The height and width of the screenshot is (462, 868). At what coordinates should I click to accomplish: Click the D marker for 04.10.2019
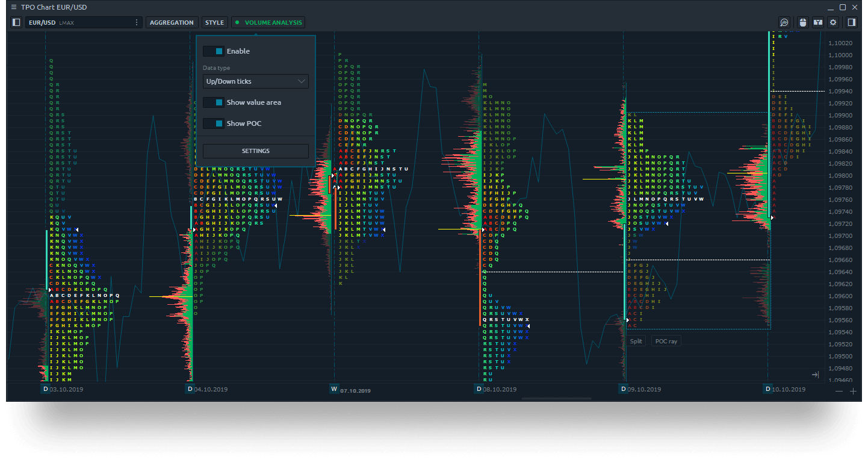[190, 389]
